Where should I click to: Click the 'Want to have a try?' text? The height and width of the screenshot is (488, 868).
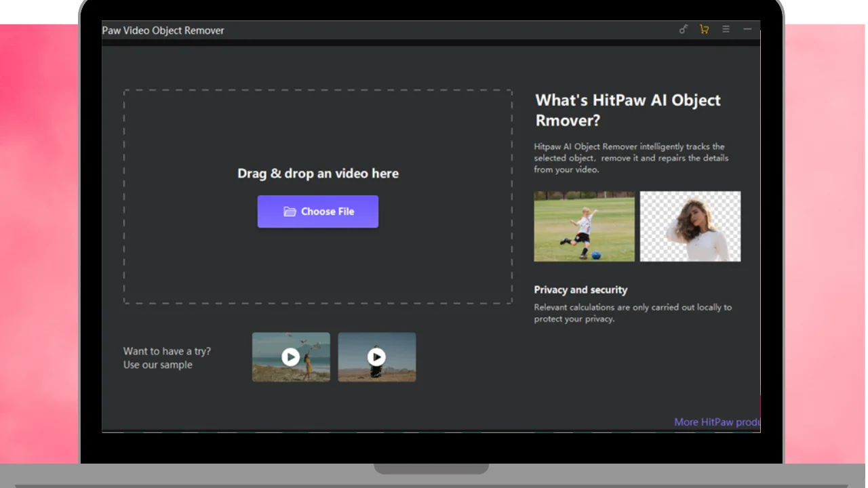(167, 351)
